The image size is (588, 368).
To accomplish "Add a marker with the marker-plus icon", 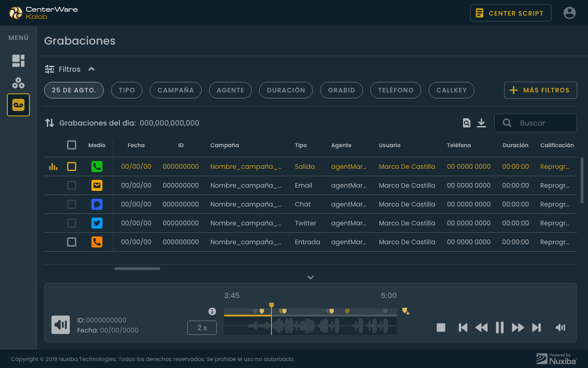I will [406, 311].
